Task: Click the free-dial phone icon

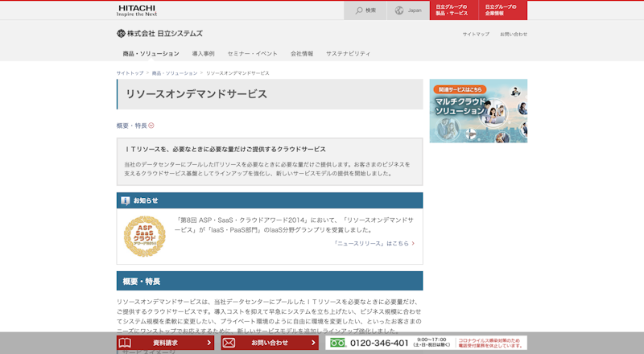Action: point(337,343)
